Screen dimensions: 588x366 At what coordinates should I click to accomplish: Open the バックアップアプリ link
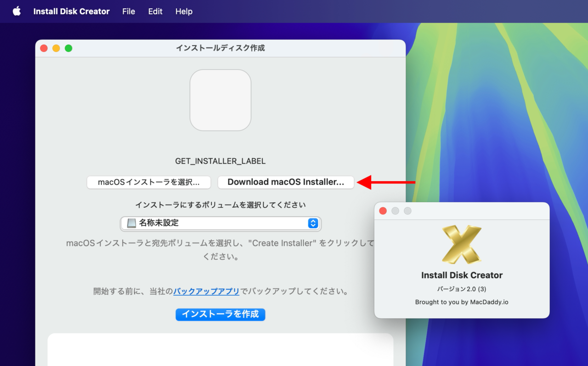tap(206, 291)
